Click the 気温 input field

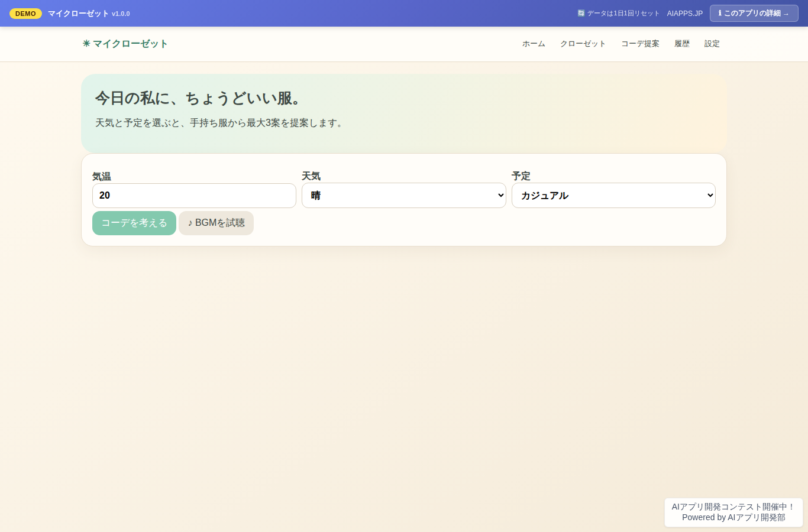pyautogui.click(x=194, y=196)
